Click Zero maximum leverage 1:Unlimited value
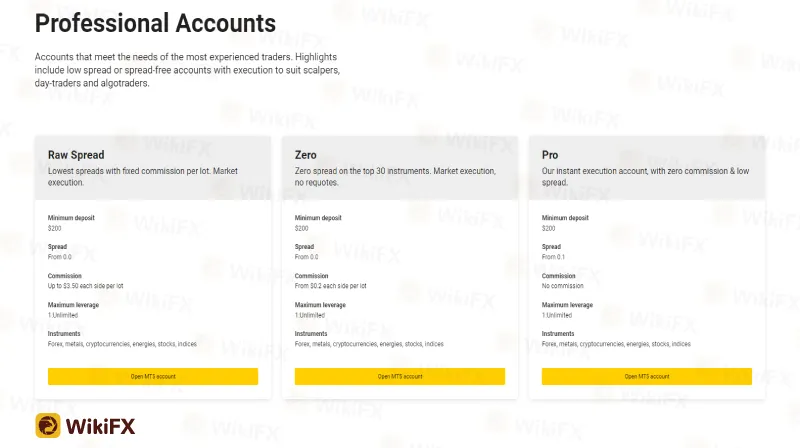Image resolution: width=800 pixels, height=448 pixels. click(x=310, y=315)
